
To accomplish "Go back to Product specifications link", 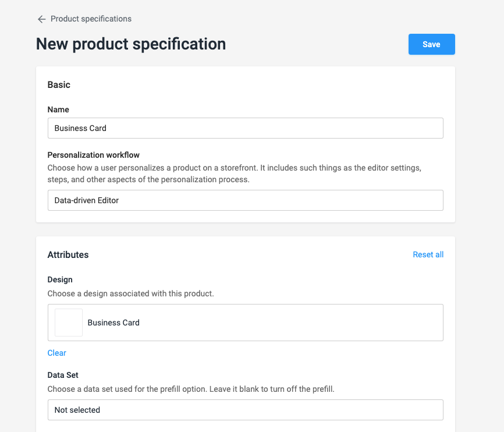I will 91,19.
